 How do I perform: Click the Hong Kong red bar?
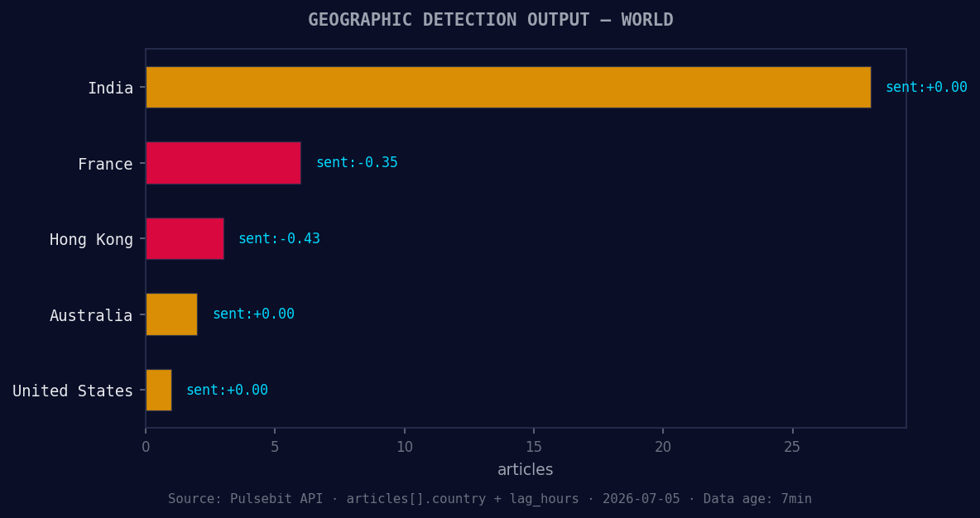[185, 238]
